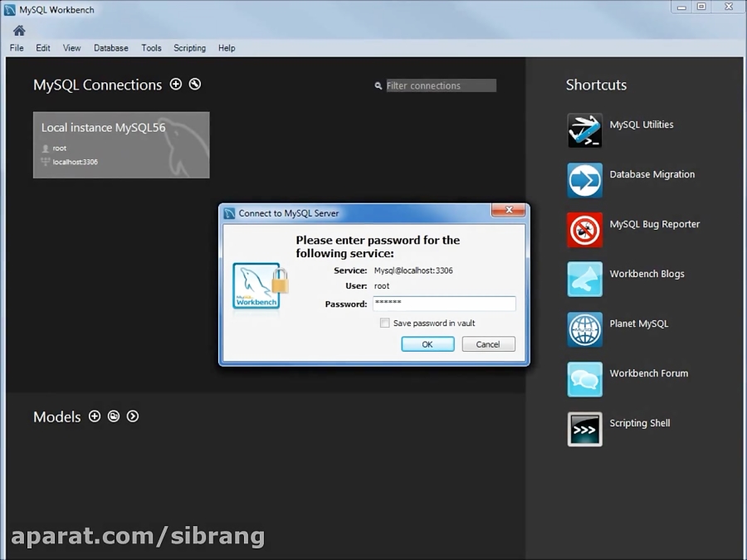The width and height of the screenshot is (747, 560).
Task: Click OK to connect to the server
Action: pyautogui.click(x=427, y=343)
